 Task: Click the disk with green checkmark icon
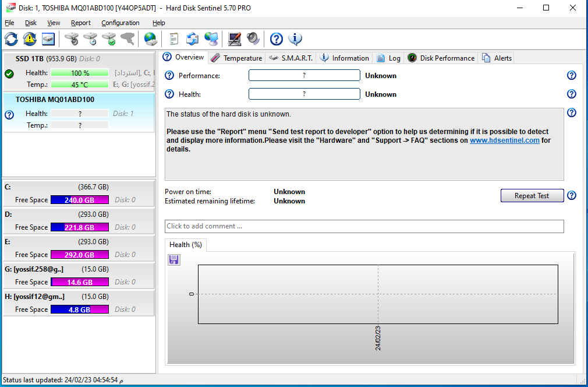[x=109, y=38]
